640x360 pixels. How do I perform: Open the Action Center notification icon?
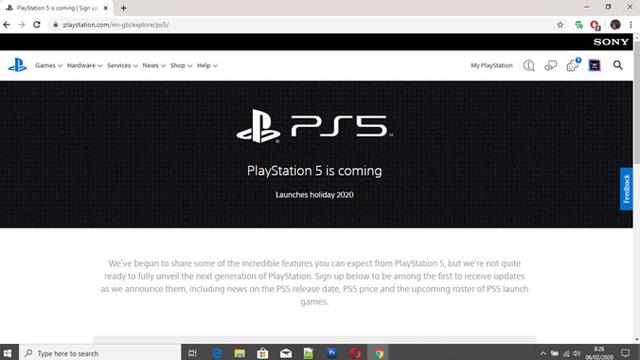coord(625,353)
